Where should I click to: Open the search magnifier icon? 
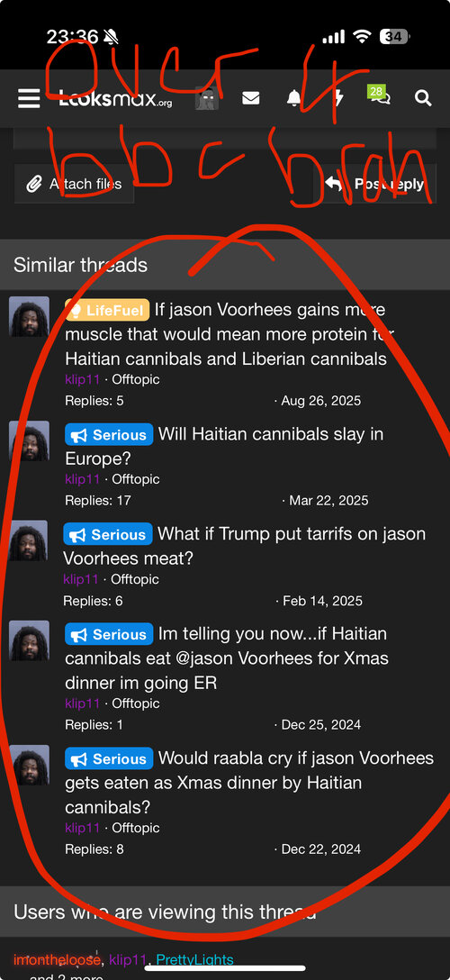tap(423, 99)
